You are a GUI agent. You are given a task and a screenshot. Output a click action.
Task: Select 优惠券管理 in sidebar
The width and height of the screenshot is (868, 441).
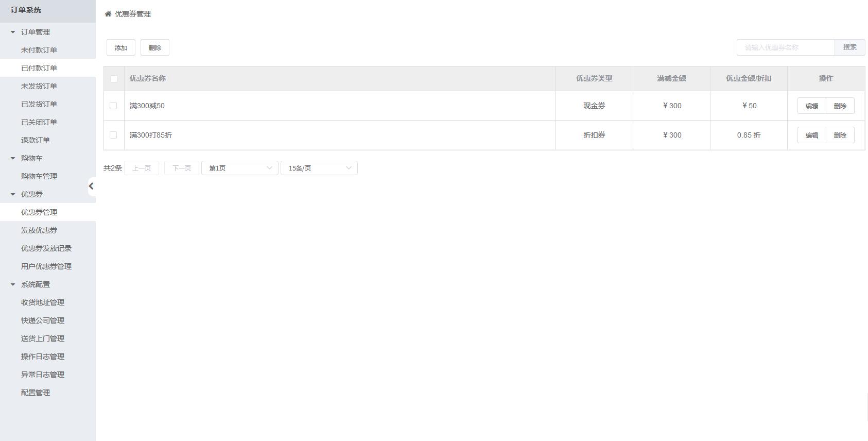pos(48,212)
